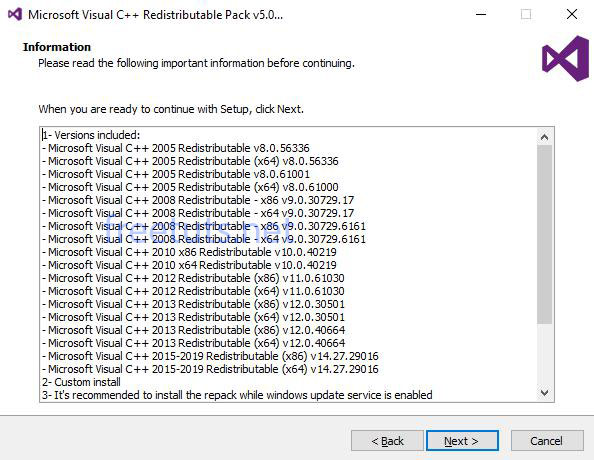Image resolution: width=594 pixels, height=460 pixels.
Task: Close the installer window with X
Action: point(572,14)
